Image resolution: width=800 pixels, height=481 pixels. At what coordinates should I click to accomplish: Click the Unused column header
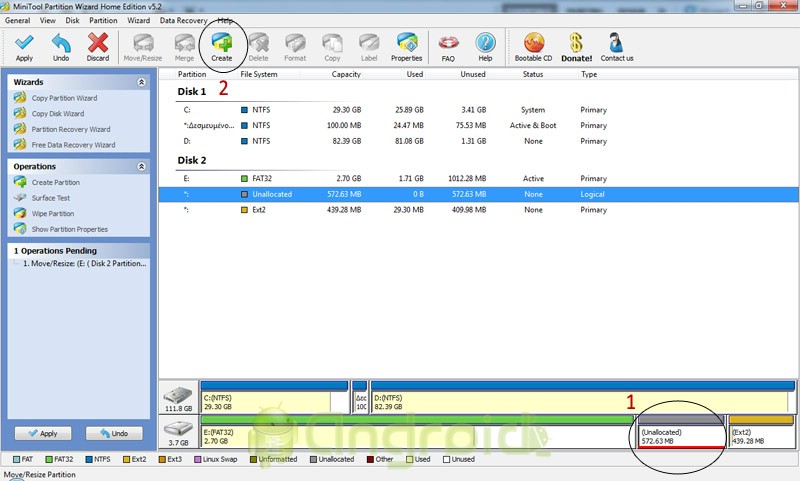coord(473,74)
